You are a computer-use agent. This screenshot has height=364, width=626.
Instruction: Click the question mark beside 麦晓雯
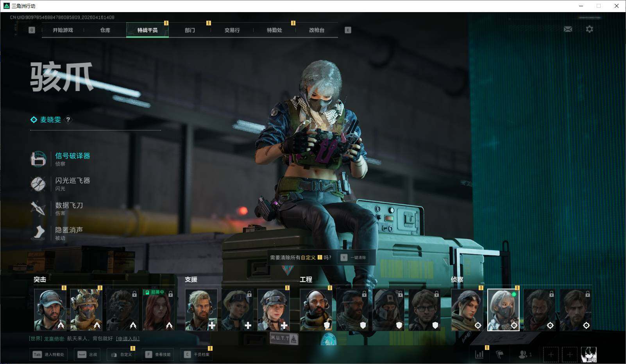(x=68, y=120)
